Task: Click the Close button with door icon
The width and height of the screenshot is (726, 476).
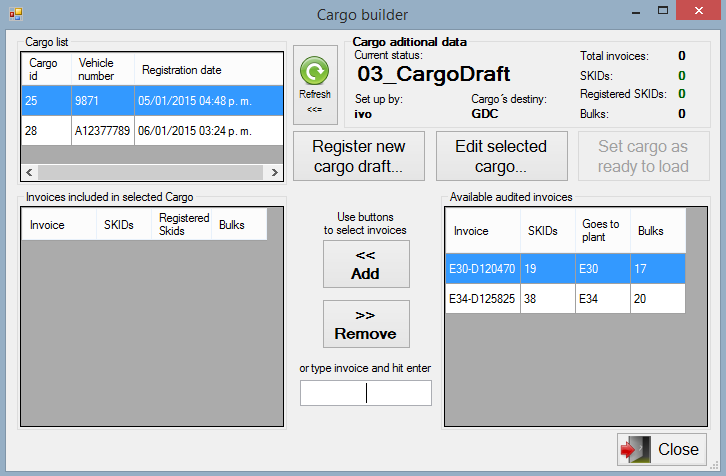Action: pos(662,450)
